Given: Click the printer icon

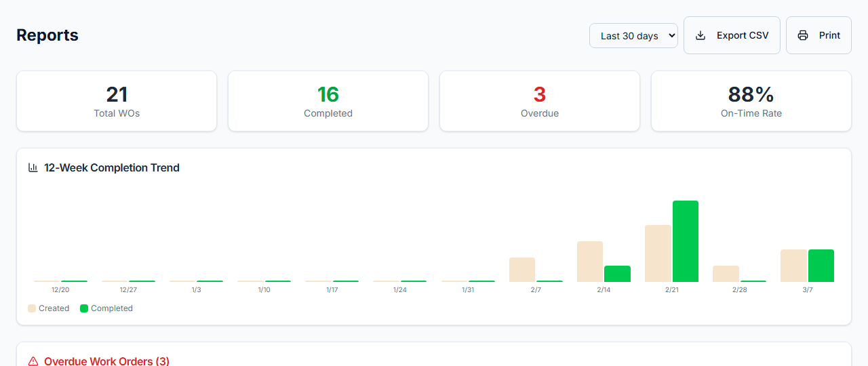Looking at the screenshot, I should point(803,35).
